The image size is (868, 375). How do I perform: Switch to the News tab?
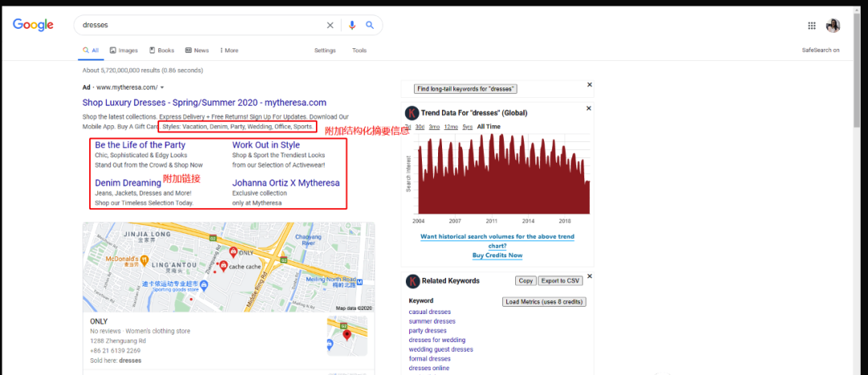click(x=197, y=51)
